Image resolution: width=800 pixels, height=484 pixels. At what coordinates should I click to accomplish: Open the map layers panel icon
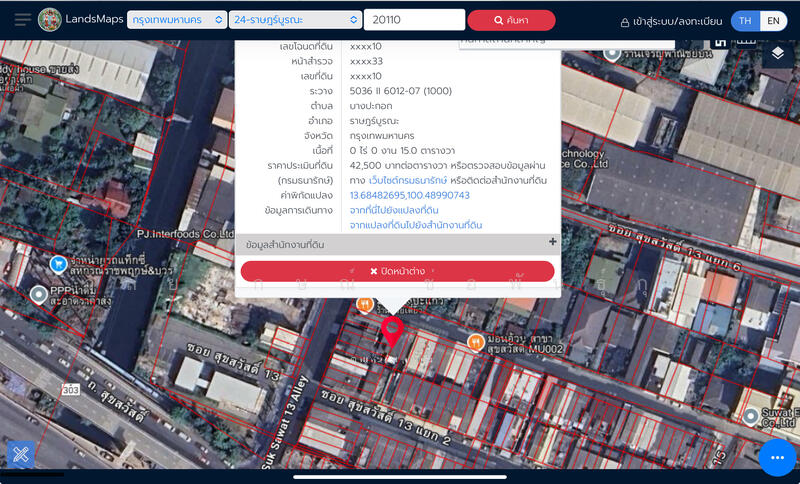[x=777, y=54]
